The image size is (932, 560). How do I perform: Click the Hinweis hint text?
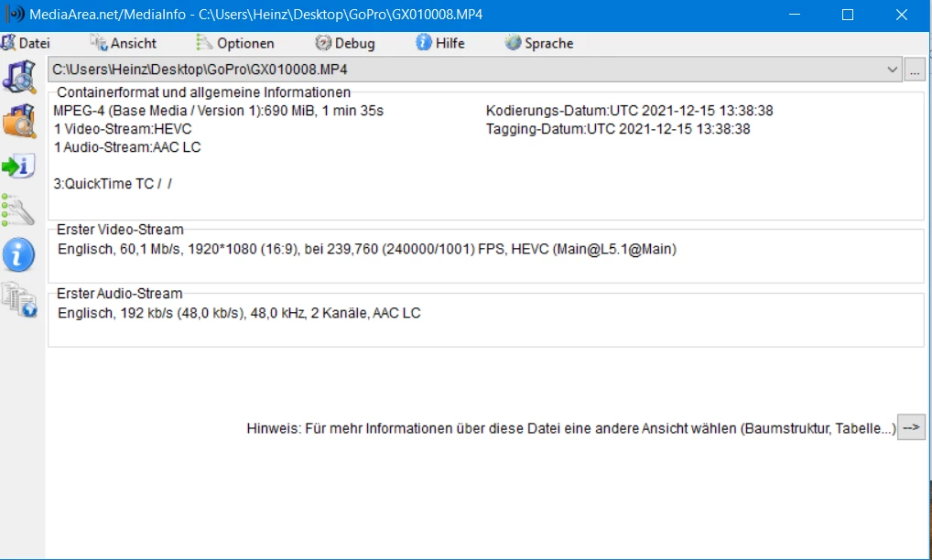tap(571, 428)
